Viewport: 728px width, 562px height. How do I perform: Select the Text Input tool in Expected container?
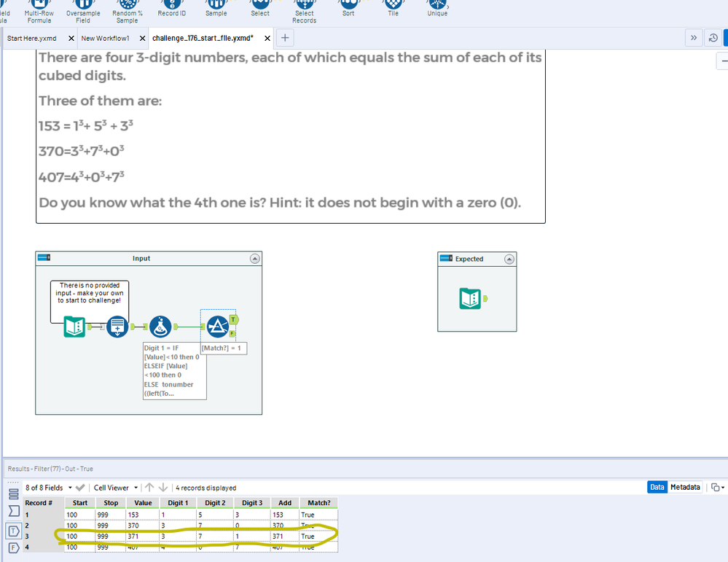[x=470, y=298]
